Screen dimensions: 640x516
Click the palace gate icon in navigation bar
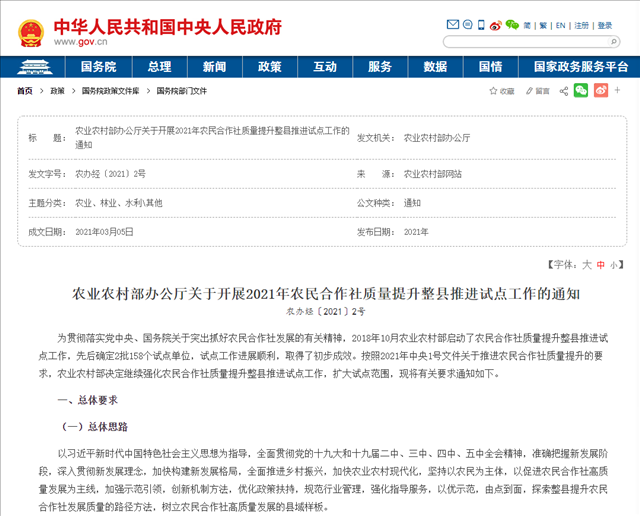(34, 67)
